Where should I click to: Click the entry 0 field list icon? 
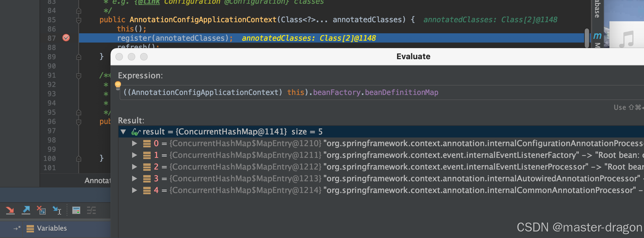(147, 144)
